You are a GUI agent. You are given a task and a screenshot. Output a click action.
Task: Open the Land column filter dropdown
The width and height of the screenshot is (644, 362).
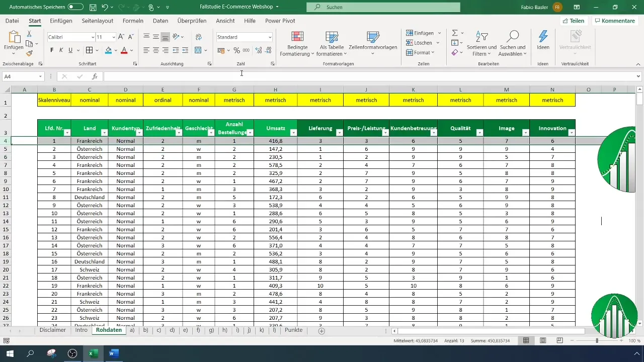click(x=104, y=133)
